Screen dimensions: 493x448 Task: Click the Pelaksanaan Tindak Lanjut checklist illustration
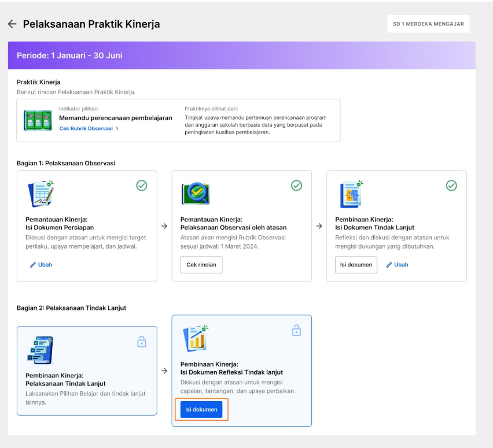point(41,350)
